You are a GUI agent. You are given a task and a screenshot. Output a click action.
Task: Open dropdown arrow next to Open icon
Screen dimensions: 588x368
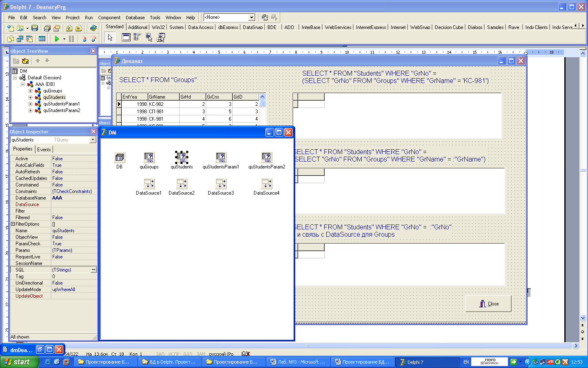(x=27, y=28)
